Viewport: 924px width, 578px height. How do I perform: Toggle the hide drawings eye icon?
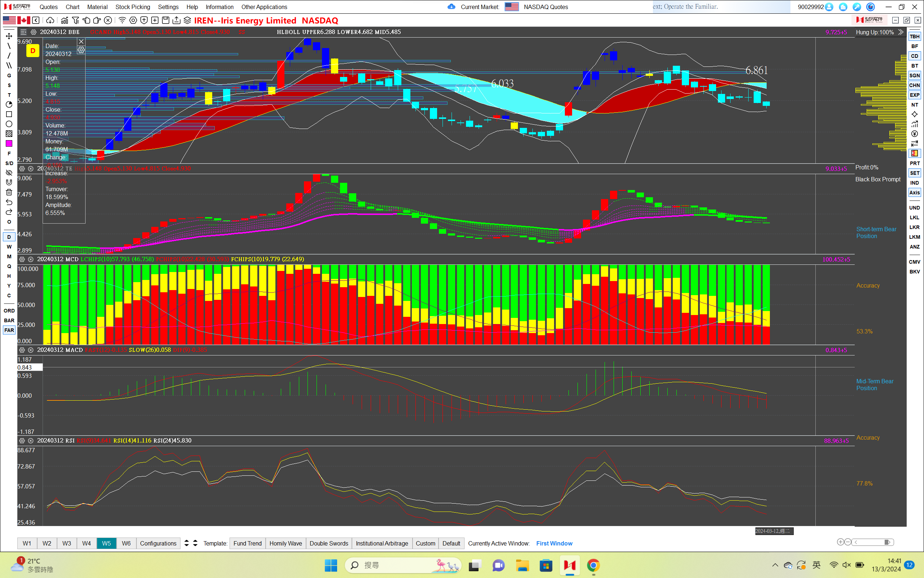(x=9, y=173)
